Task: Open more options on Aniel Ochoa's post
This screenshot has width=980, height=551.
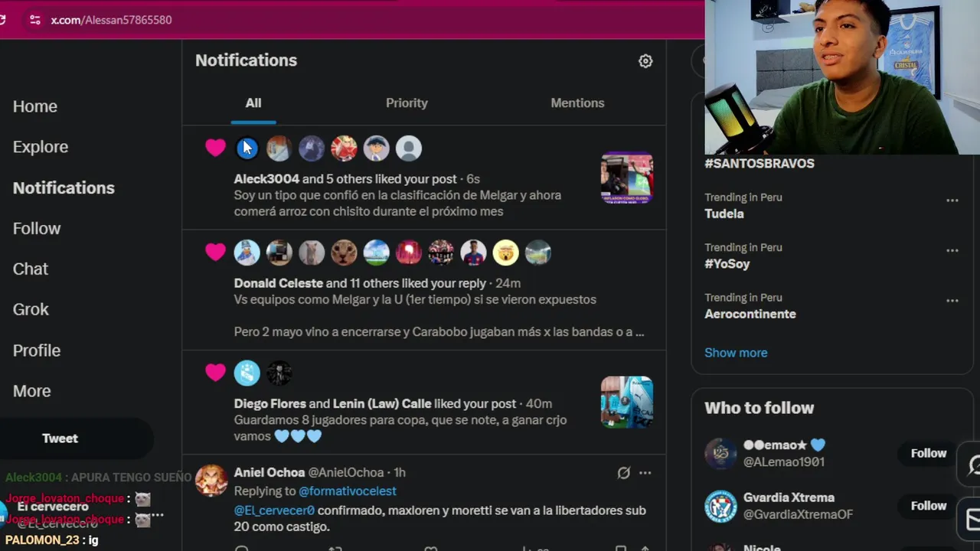Action: [x=645, y=473]
